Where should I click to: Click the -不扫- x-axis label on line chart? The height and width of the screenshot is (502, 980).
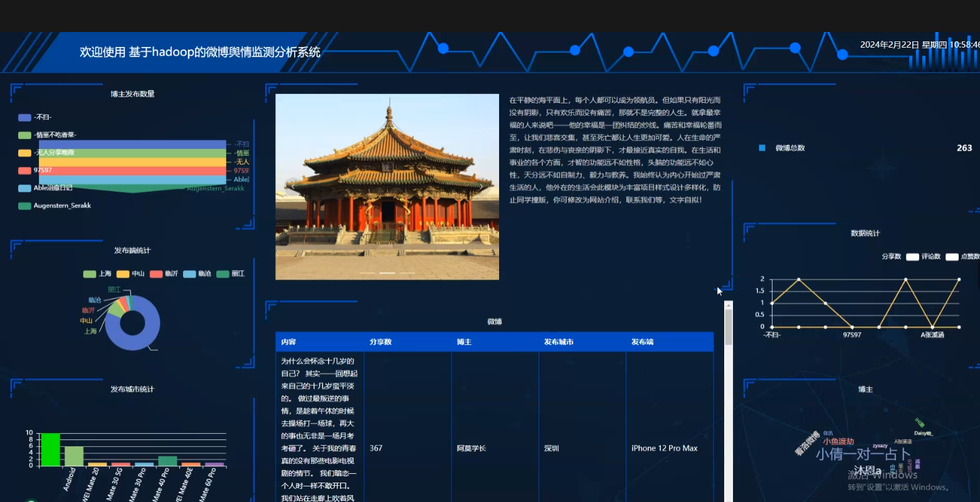772,335
